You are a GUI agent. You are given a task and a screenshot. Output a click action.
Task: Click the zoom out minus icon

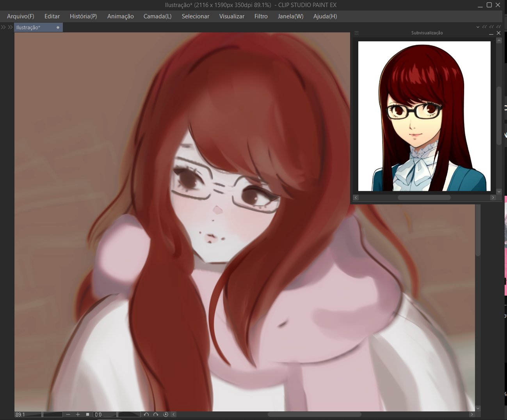click(x=68, y=415)
